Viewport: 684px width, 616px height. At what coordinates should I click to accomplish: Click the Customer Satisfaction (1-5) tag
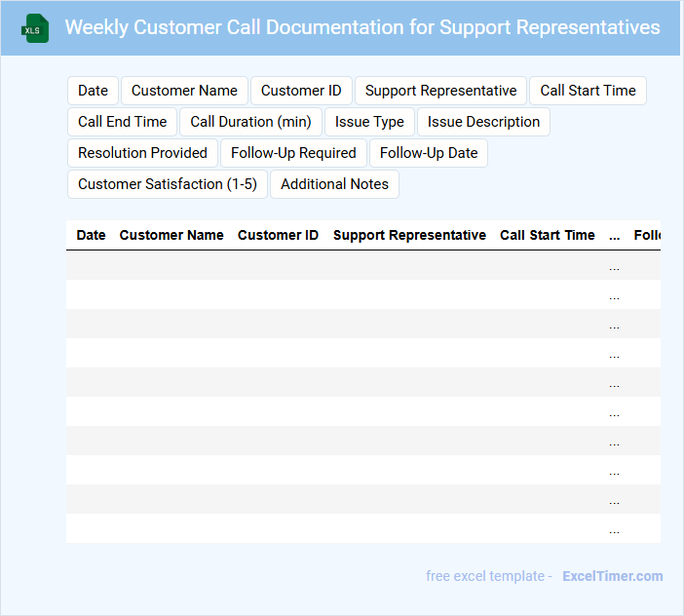pyautogui.click(x=167, y=184)
